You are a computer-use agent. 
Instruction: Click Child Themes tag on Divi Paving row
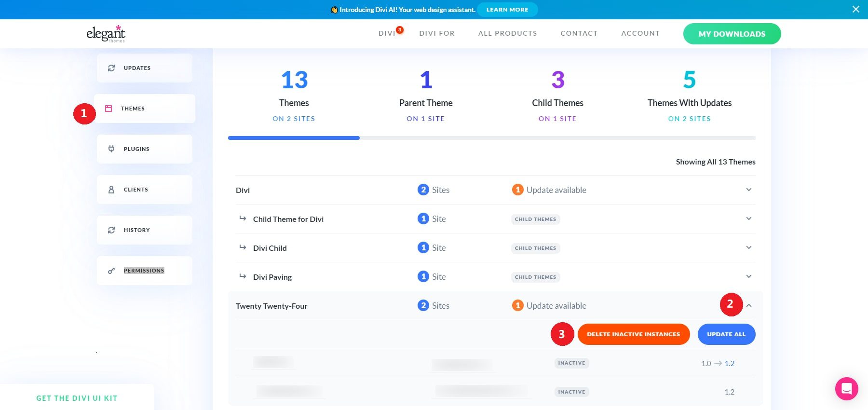pos(535,277)
